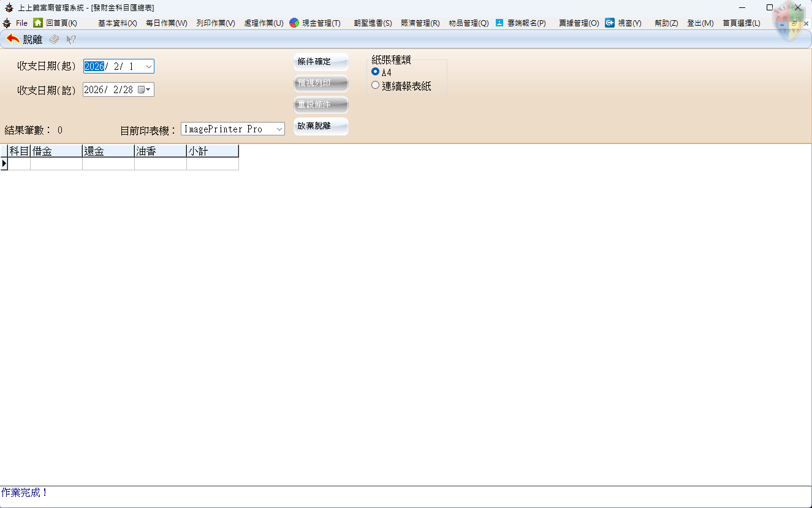Click the grayed book icon in toolbar

(x=55, y=39)
